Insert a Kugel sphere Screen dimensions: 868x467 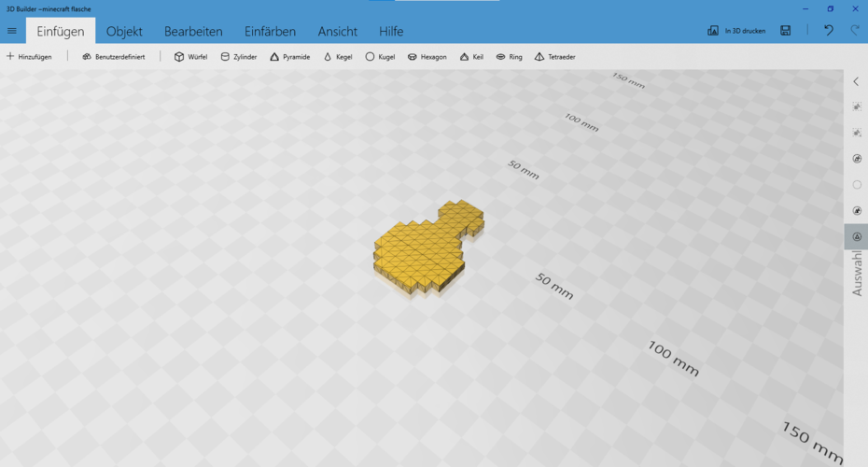[380, 56]
